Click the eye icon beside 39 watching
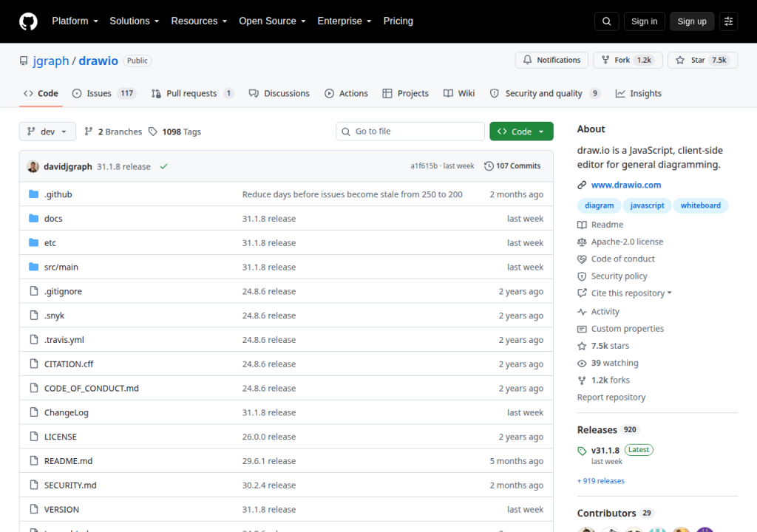The height and width of the screenshot is (532, 757). click(x=582, y=363)
